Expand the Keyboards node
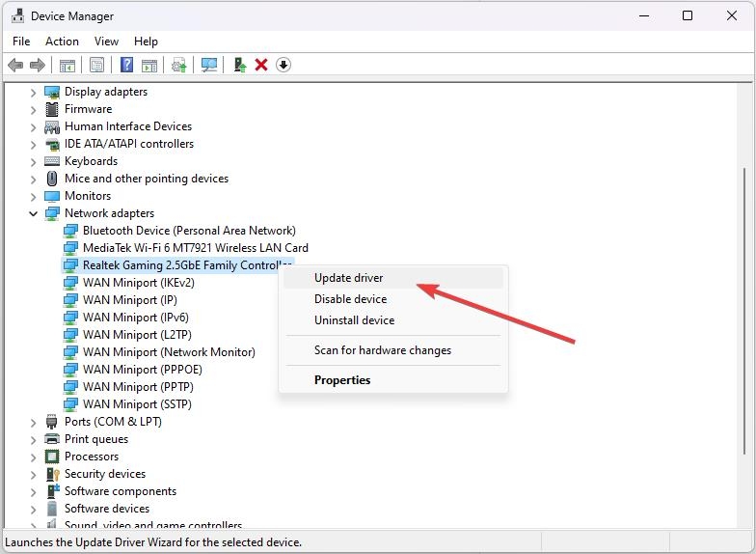 tap(33, 162)
